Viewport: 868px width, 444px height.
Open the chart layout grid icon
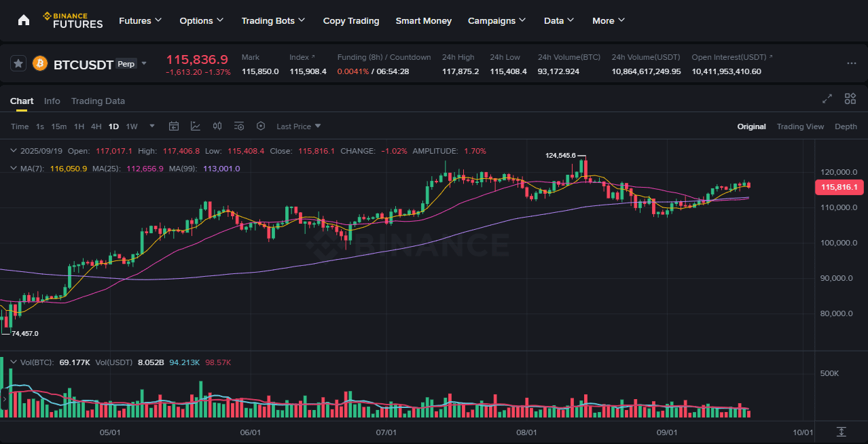coord(850,99)
